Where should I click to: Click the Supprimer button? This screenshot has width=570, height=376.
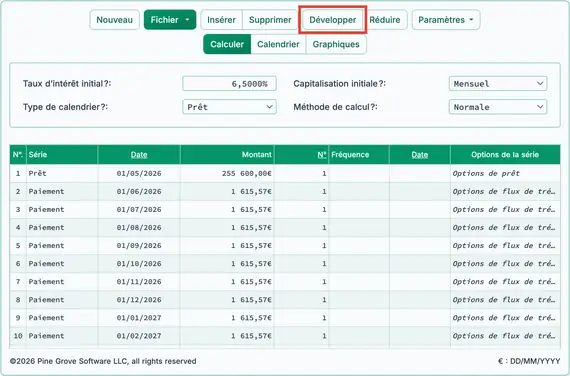pyautogui.click(x=270, y=20)
